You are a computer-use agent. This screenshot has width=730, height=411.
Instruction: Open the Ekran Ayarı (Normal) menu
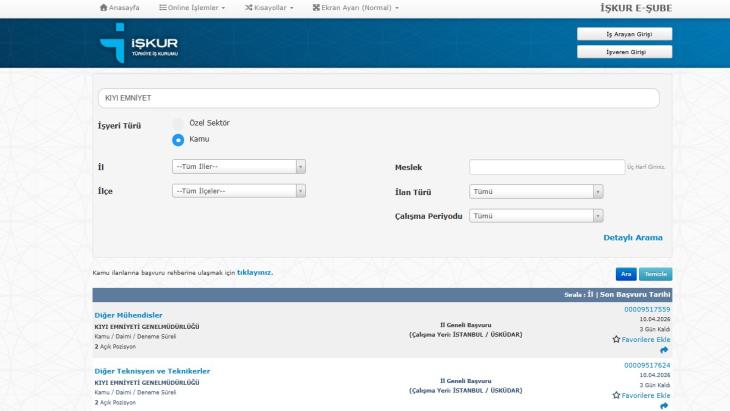(355, 8)
